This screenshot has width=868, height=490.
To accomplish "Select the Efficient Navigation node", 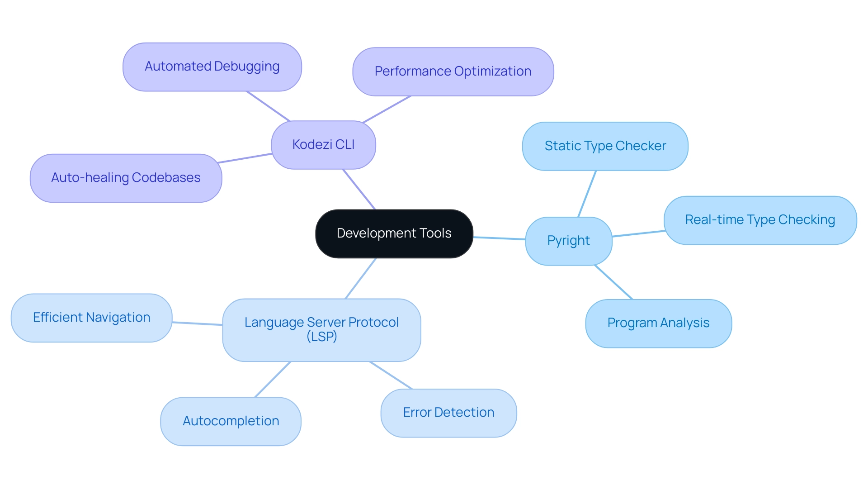I will (91, 318).
